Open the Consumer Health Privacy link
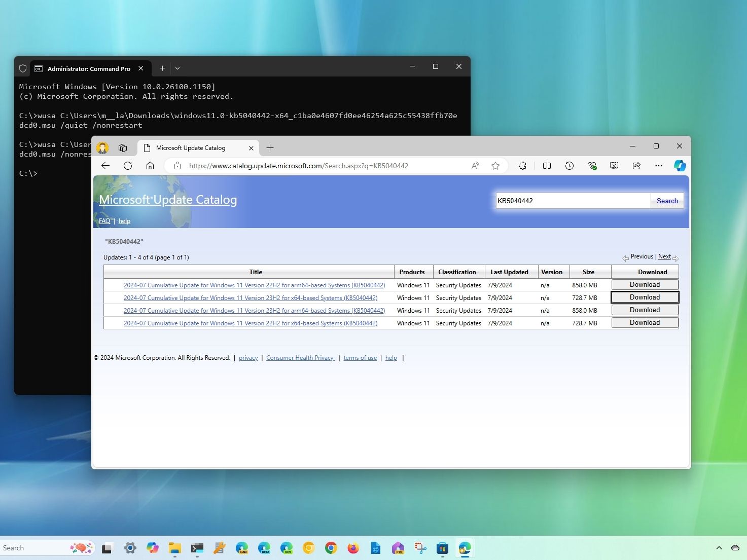This screenshot has height=560, width=747. coord(300,358)
